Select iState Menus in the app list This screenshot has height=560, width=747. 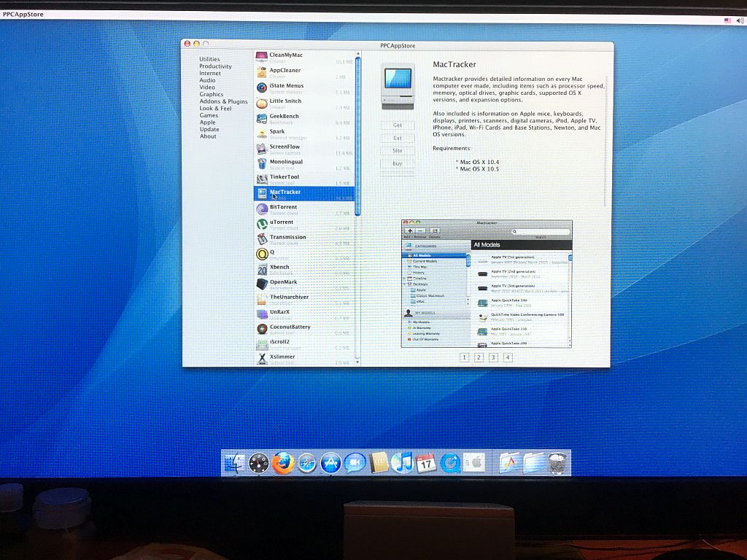tap(304, 88)
